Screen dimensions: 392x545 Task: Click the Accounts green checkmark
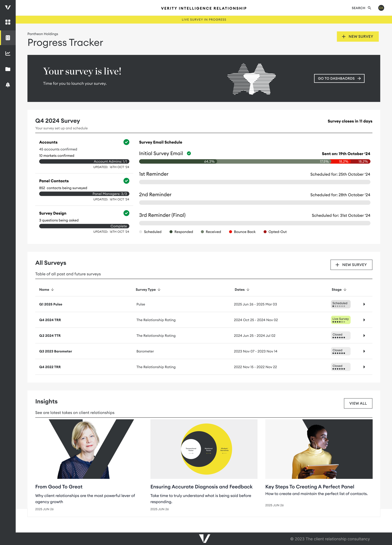[x=126, y=142]
